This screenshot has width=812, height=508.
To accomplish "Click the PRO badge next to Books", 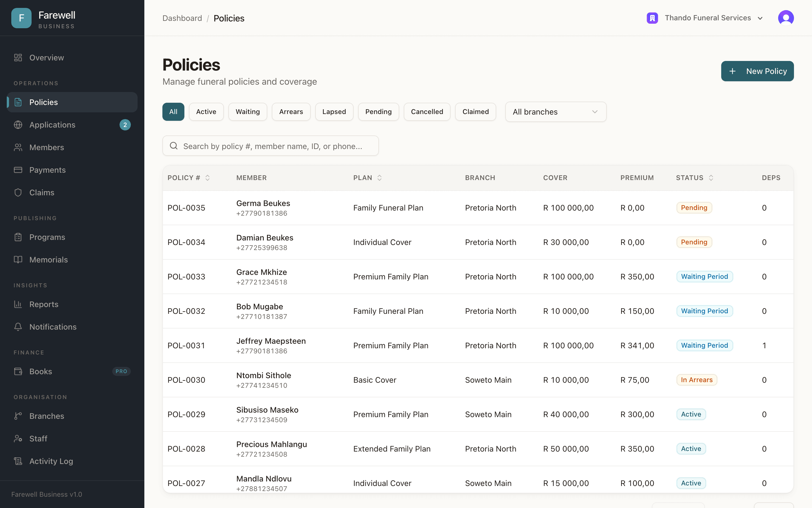I will (x=121, y=371).
